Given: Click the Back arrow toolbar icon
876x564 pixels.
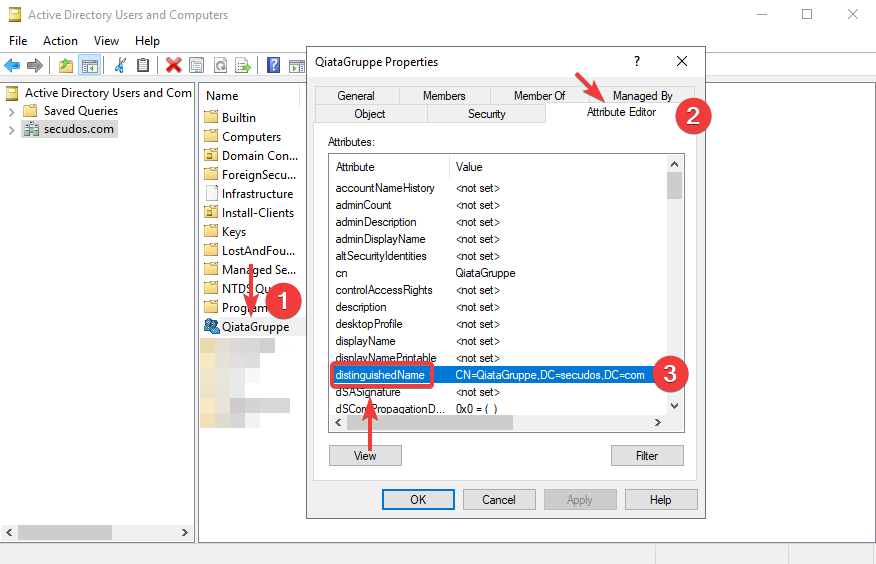Looking at the screenshot, I should coord(12,65).
